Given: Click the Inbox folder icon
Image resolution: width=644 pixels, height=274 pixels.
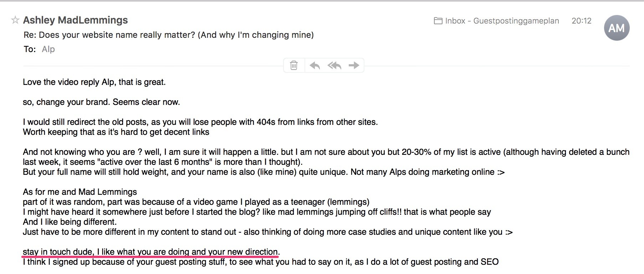Looking at the screenshot, I should 438,21.
